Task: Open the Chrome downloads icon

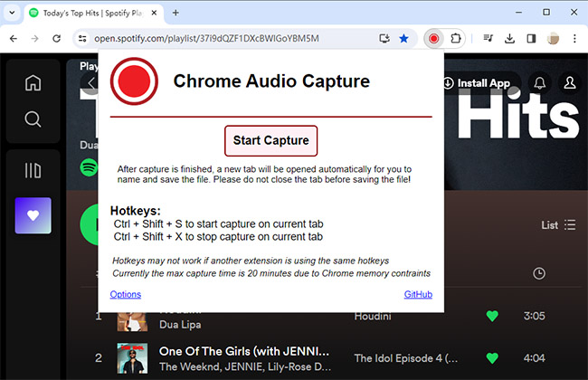Action: coord(509,38)
